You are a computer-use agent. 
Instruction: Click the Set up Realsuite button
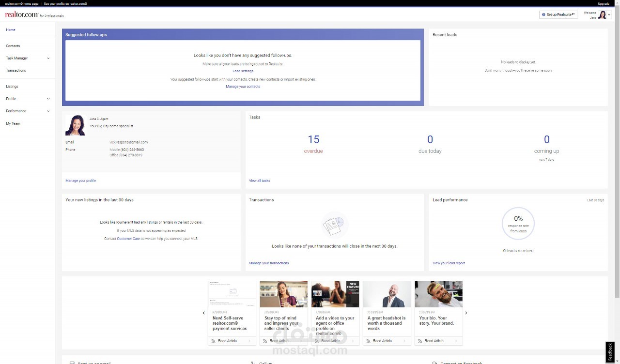pos(558,15)
